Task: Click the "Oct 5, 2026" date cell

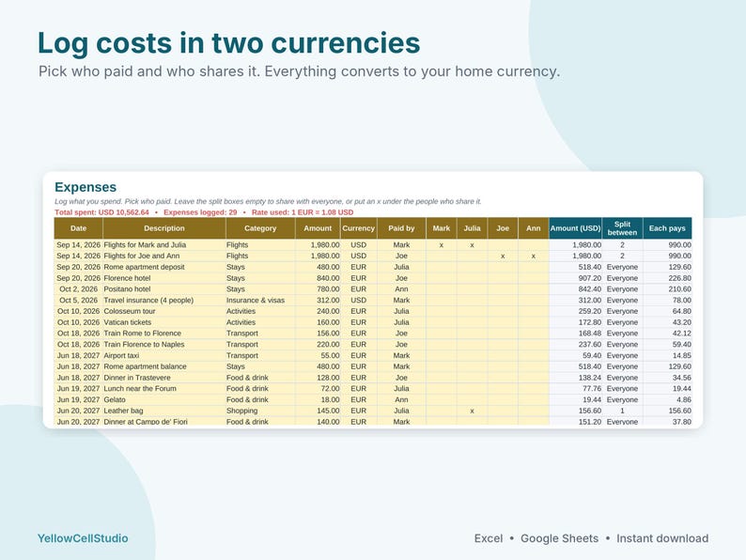Action: [x=79, y=301]
